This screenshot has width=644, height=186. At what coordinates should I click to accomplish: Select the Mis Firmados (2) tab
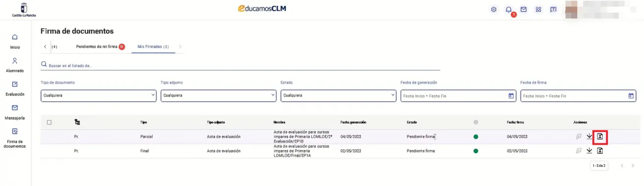pyautogui.click(x=153, y=47)
